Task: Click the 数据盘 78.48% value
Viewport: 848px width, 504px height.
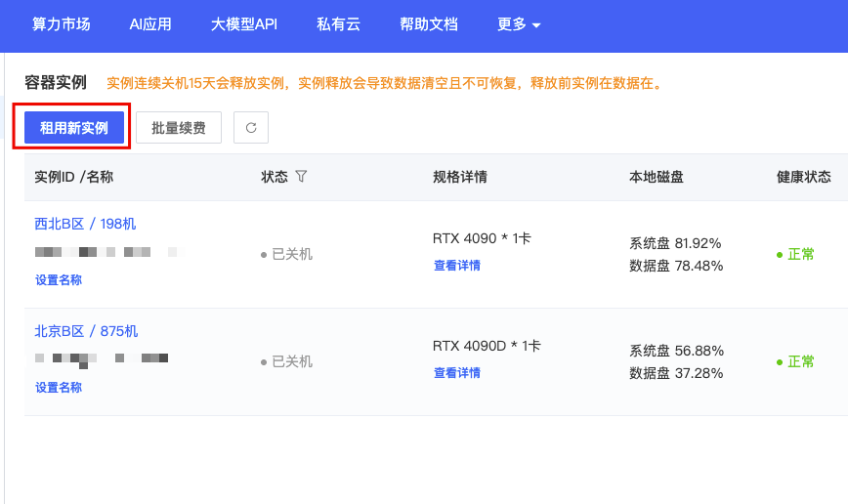Action: [676, 266]
